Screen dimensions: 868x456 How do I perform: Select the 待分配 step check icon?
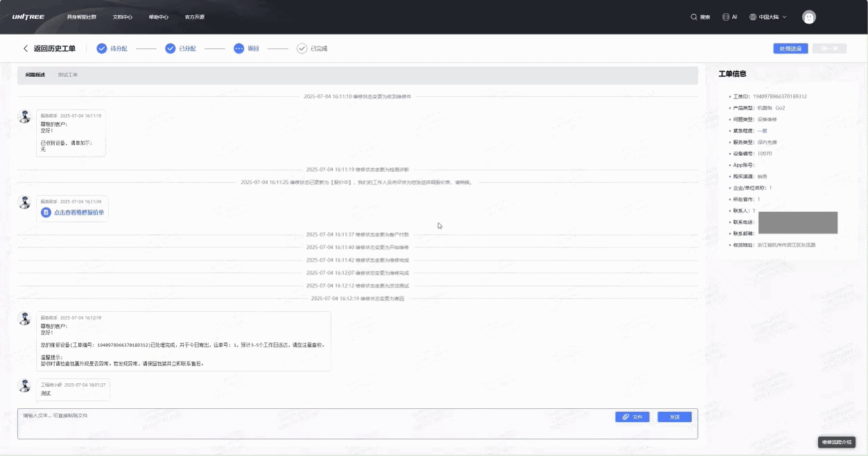pos(102,49)
